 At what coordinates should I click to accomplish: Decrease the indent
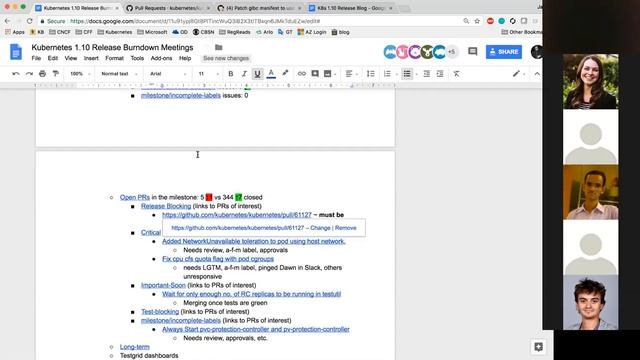coord(427,74)
